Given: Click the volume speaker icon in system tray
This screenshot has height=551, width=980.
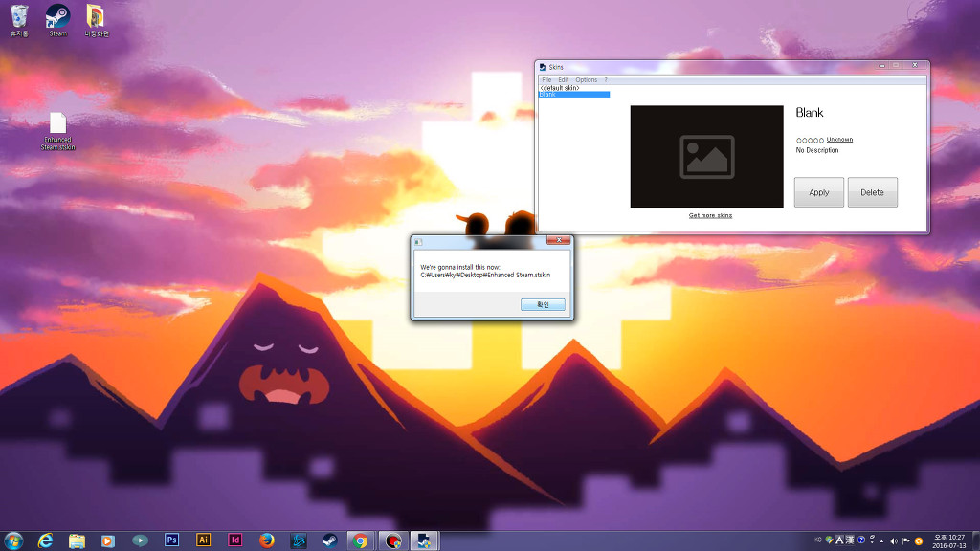Looking at the screenshot, I should pyautogui.click(x=894, y=540).
